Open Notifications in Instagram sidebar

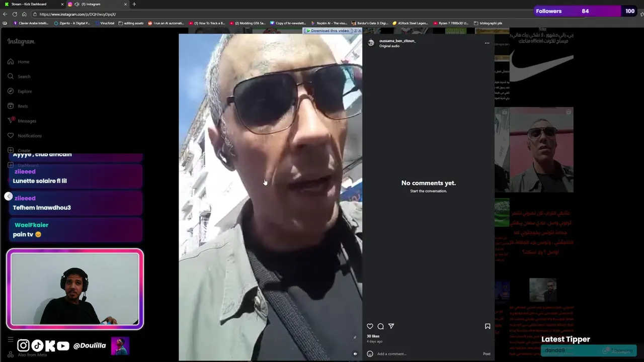point(24,136)
